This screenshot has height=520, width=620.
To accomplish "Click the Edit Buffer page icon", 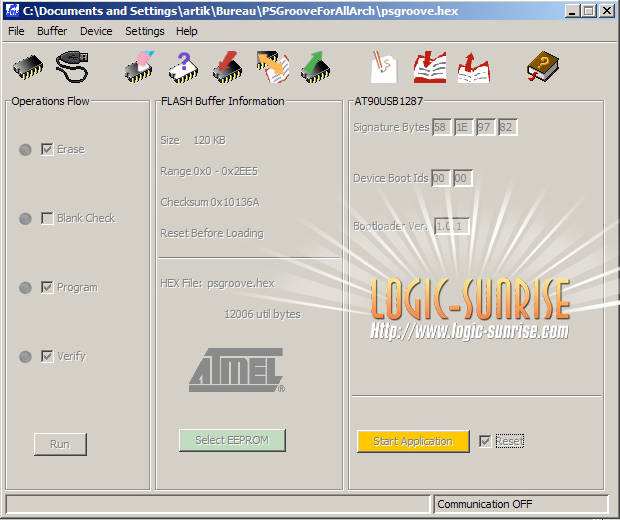I will [384, 67].
